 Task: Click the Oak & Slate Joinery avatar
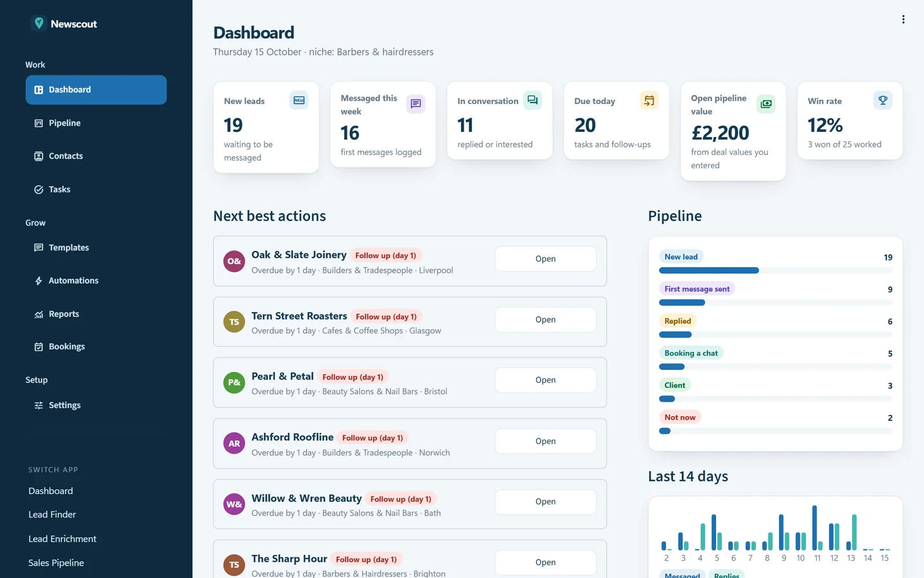234,261
